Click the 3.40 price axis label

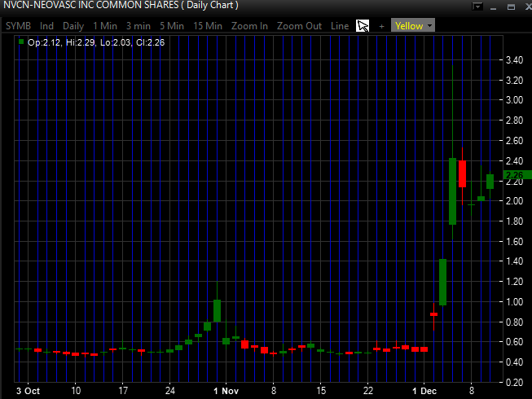point(514,60)
